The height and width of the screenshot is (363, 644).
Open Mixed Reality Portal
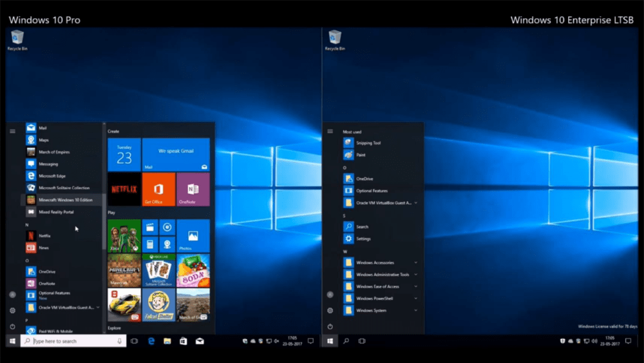point(62,211)
